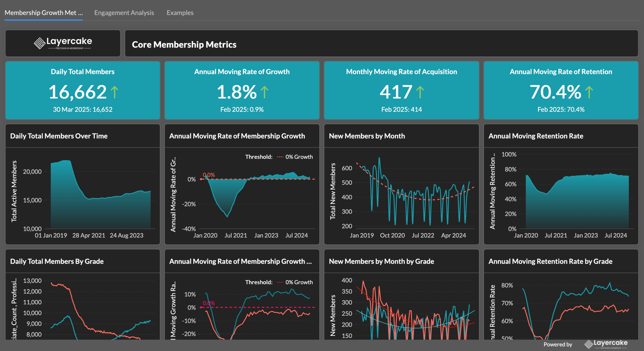Click the Daily Total Members KPI card title
Screen dimensions: 644x351
coord(83,72)
